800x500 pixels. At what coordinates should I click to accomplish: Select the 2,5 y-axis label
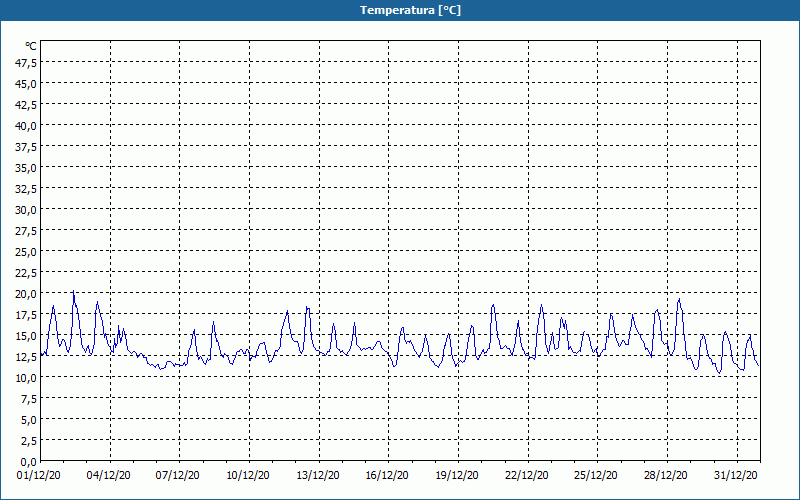[29, 441]
